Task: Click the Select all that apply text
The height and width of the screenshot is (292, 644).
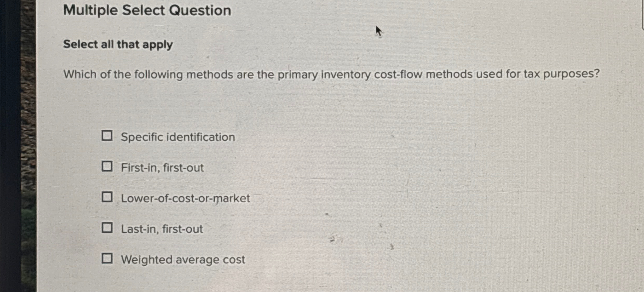Action: point(118,45)
